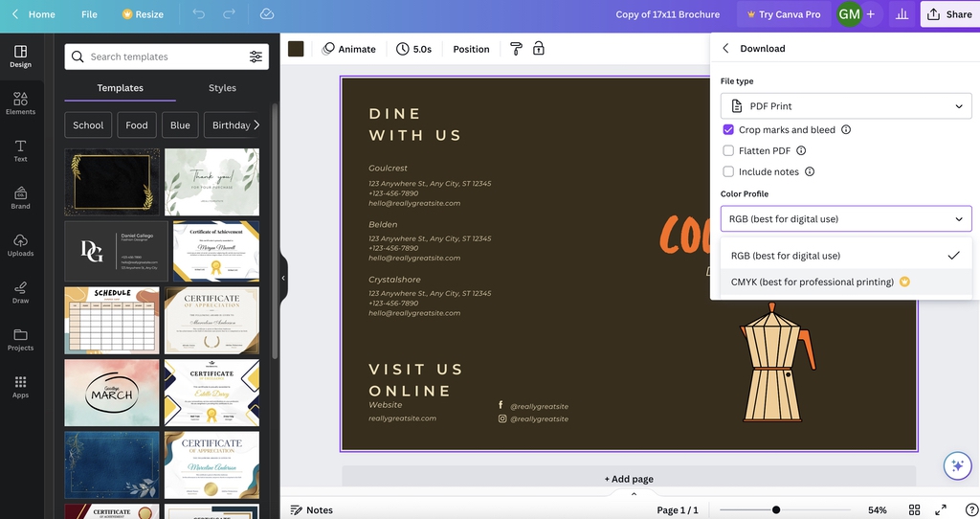Open the Position menu

[471, 49]
